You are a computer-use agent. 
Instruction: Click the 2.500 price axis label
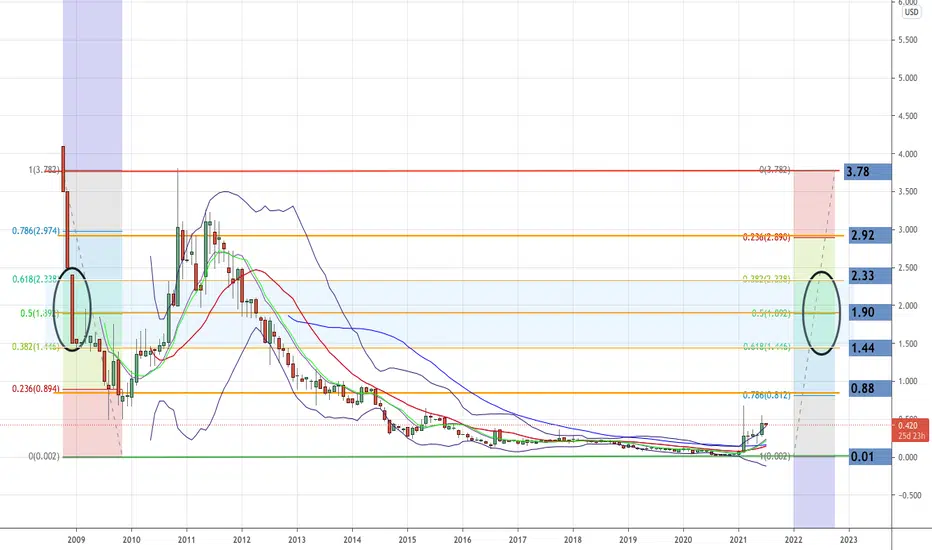(908, 268)
